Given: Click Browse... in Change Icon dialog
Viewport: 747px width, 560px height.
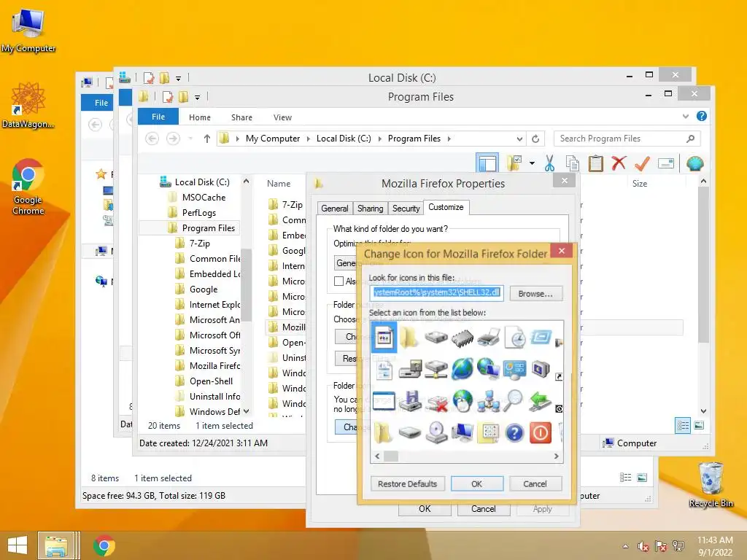Looking at the screenshot, I should click(x=535, y=293).
